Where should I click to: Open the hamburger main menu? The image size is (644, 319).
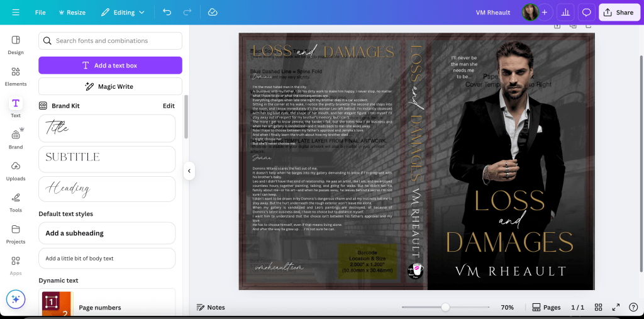(16, 12)
